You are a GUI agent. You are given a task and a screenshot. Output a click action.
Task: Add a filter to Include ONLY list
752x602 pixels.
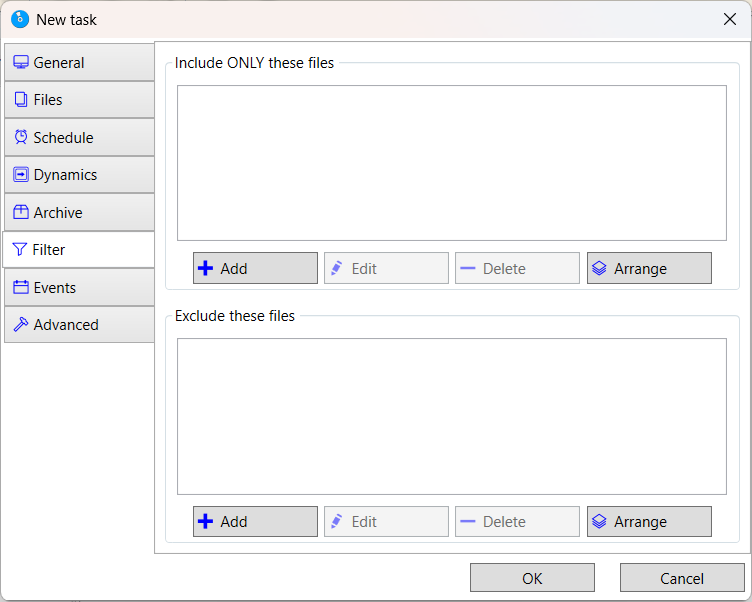pos(255,268)
